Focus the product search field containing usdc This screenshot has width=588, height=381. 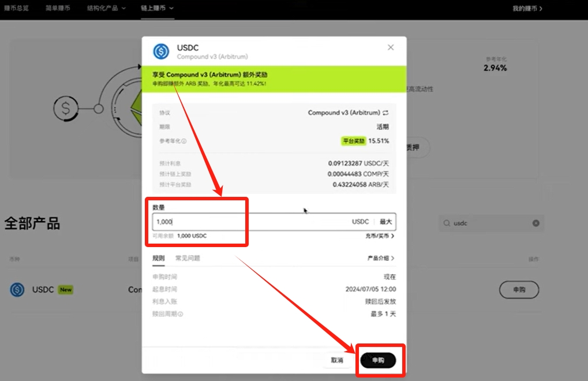(x=491, y=223)
